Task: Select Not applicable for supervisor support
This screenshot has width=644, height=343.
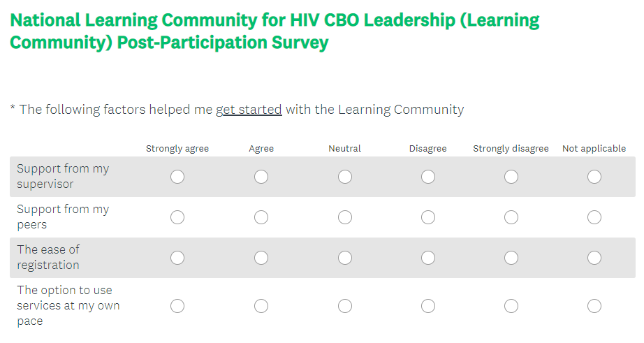Action: [594, 177]
